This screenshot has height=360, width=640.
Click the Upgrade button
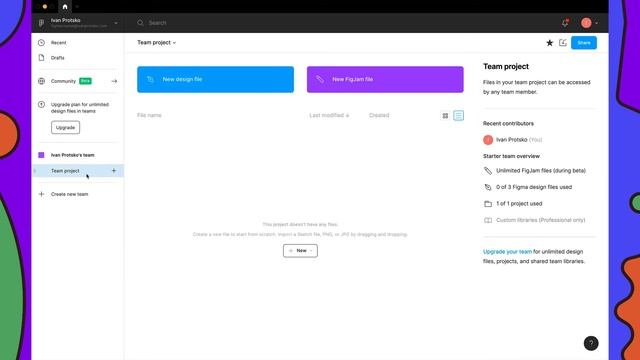click(65, 127)
